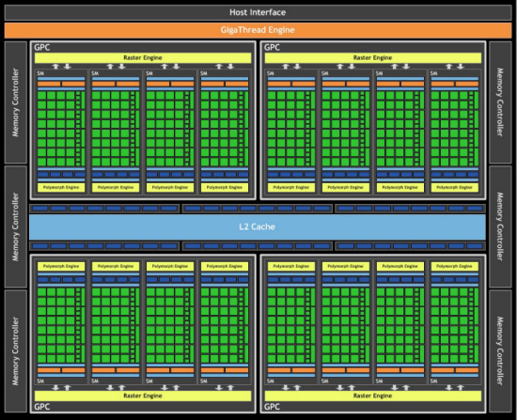Click last Polymorph Engine in top-right GPC
Screen dimensions: 517x420
pos(454,187)
